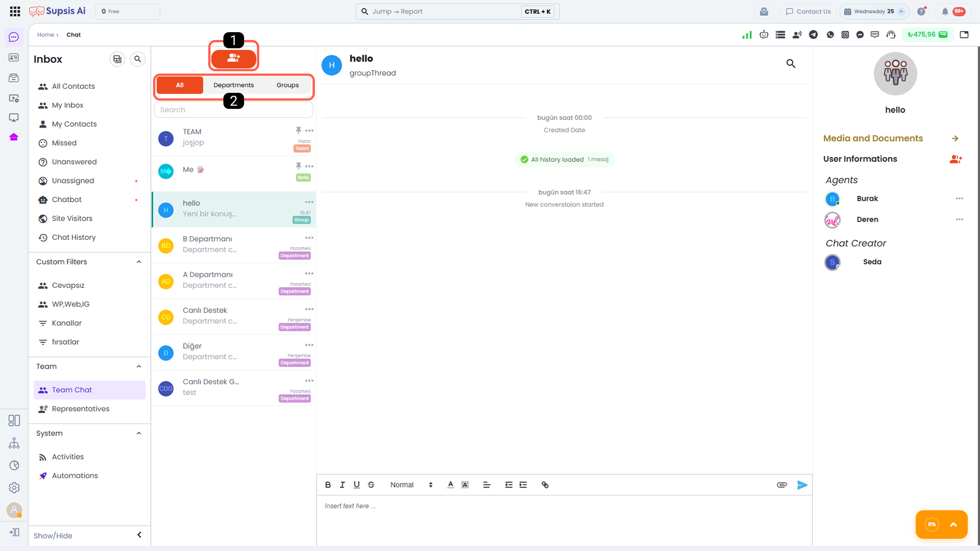Click the message text input area
The height and width of the screenshot is (551, 980).
(564, 521)
